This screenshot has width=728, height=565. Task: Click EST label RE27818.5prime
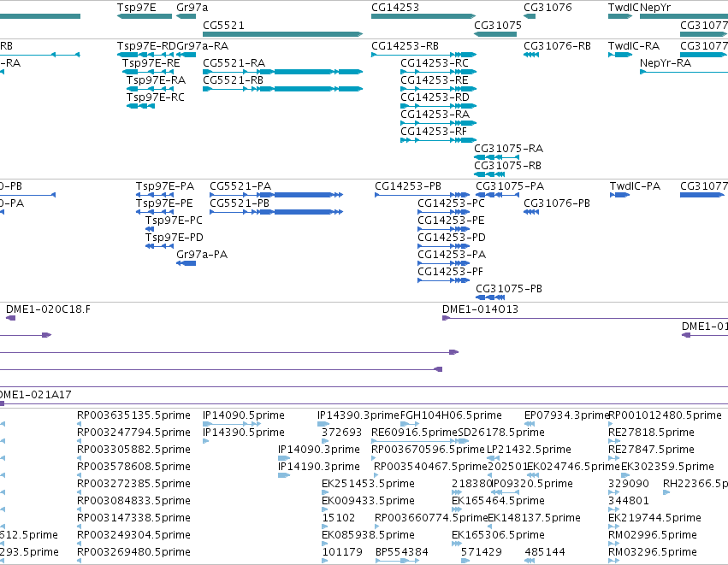[651, 433]
